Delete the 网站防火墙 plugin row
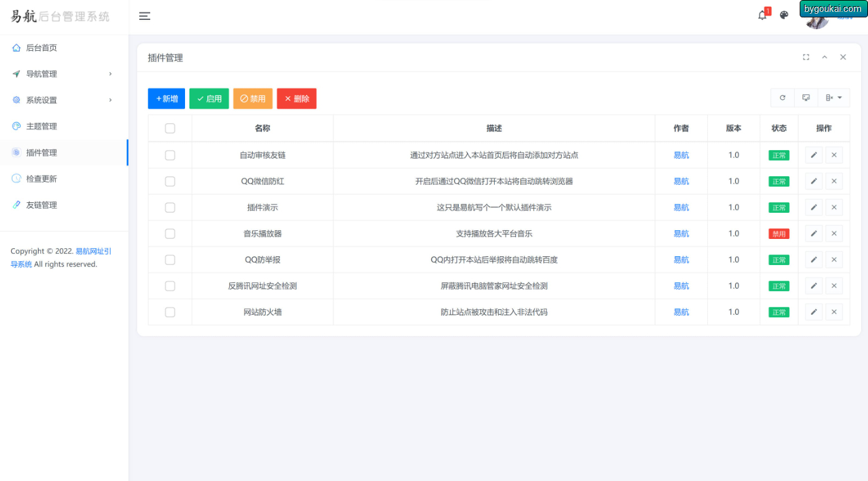This screenshot has height=481, width=868. [x=834, y=312]
